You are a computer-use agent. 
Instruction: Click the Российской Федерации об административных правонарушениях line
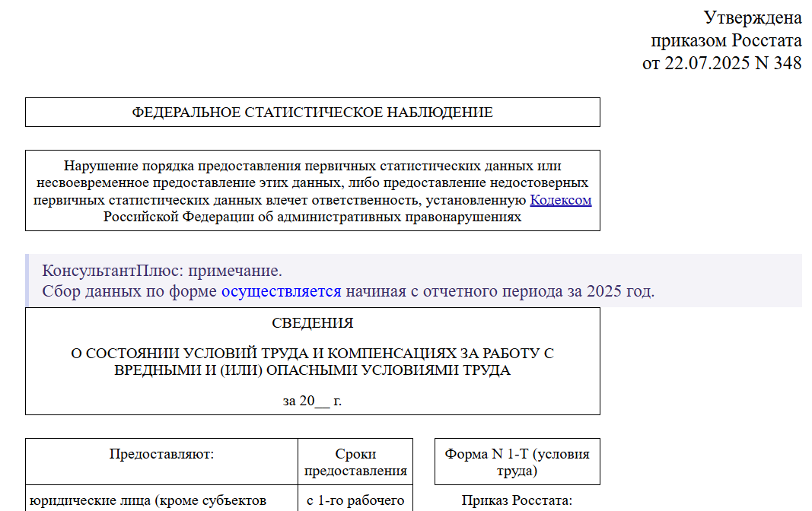click(312, 217)
